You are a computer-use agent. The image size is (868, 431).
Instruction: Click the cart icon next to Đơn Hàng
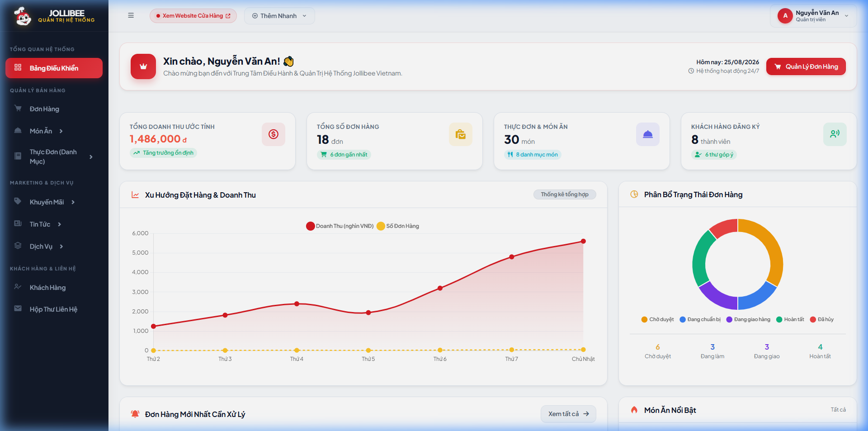click(x=18, y=109)
